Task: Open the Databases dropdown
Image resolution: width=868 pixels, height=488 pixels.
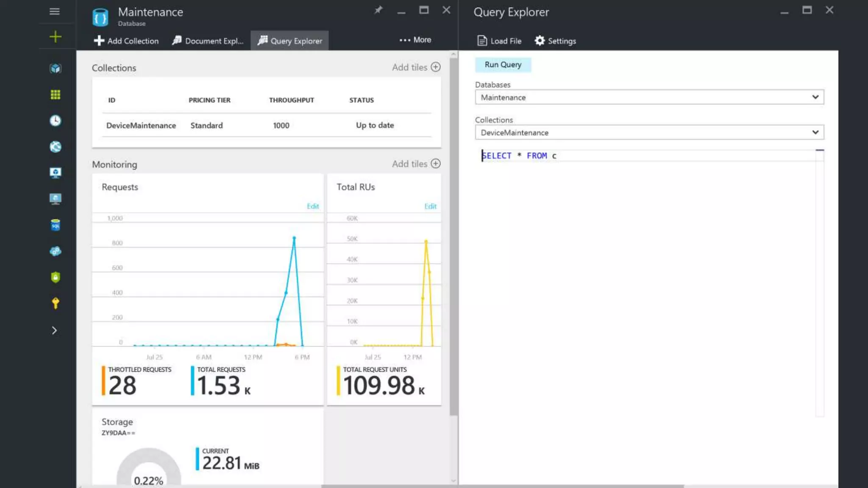Action: click(x=649, y=97)
